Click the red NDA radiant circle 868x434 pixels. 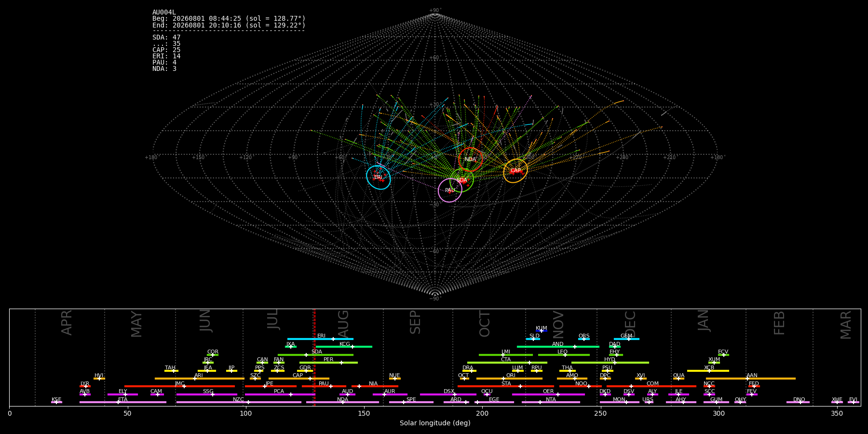click(x=471, y=160)
